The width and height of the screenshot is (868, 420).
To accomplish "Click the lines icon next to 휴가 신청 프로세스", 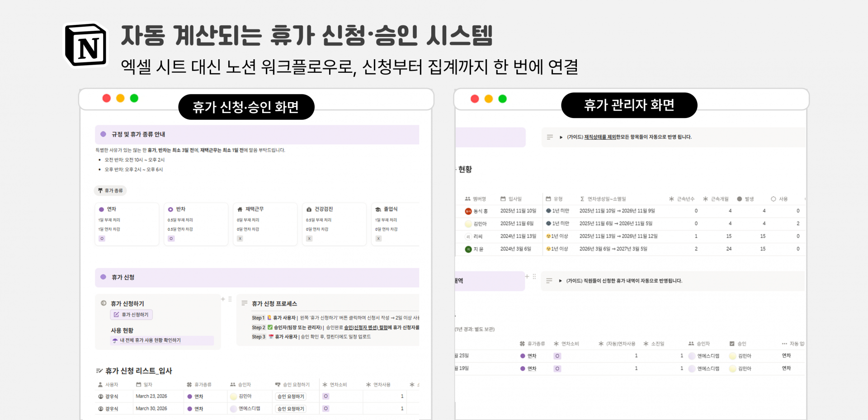I will tap(245, 303).
